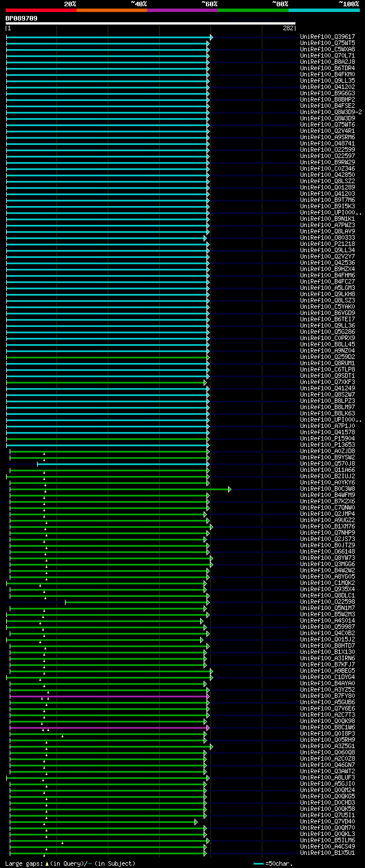Select label UniRef100_A7PWZ3
This screenshot has width=365, height=868.
(327, 225)
